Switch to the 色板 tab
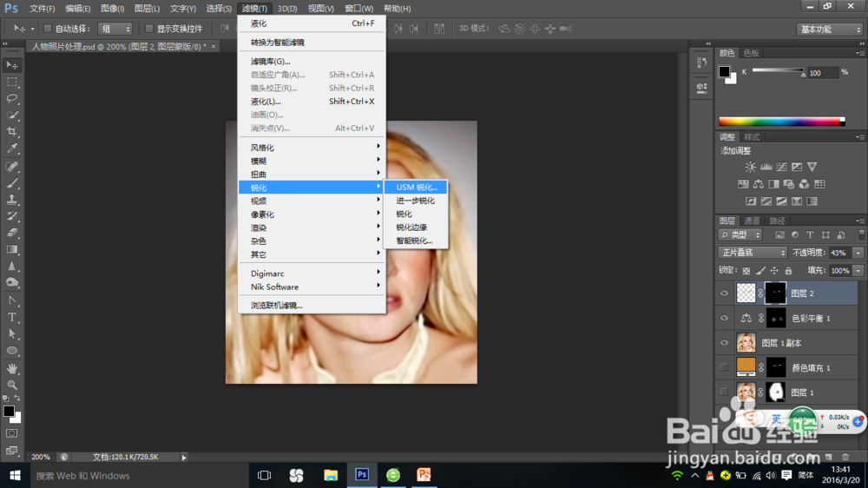This screenshot has width=868, height=488. click(751, 53)
